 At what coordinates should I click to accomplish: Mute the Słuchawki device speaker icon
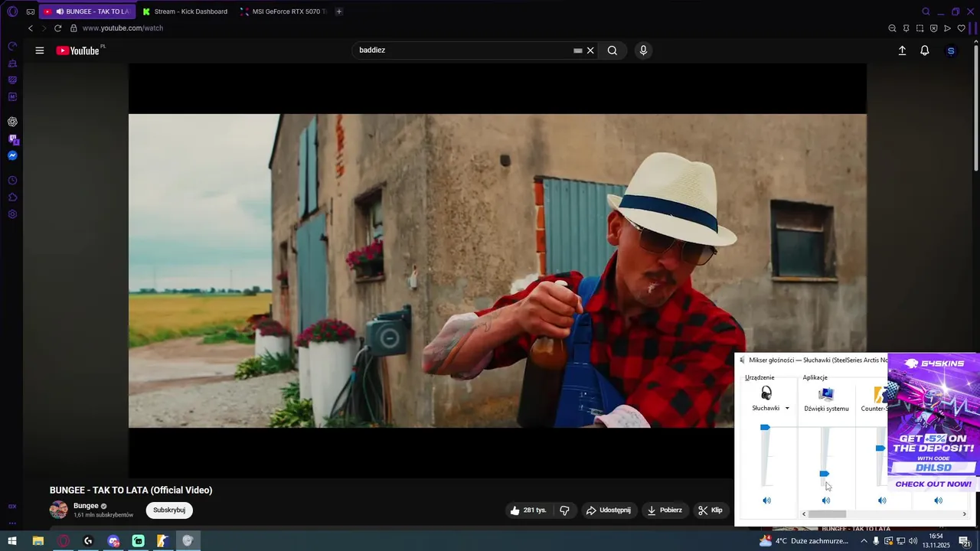click(766, 500)
